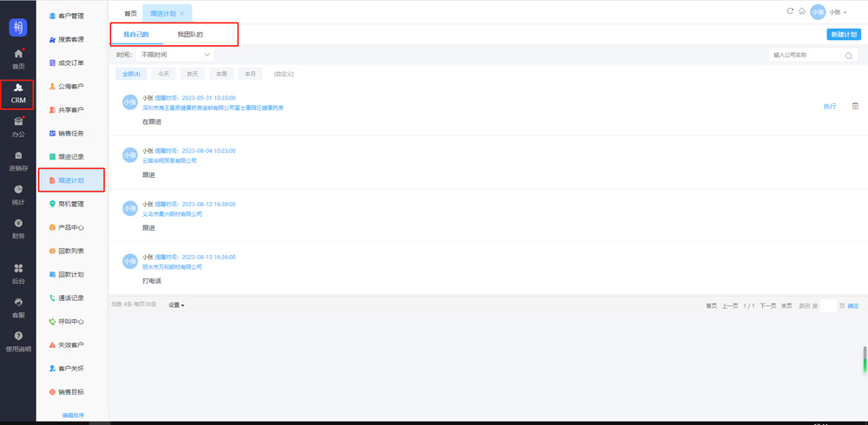Screen dimensions: 868x425
Task: Open 共享客户 in the CRM sidebar
Action: 67,110
